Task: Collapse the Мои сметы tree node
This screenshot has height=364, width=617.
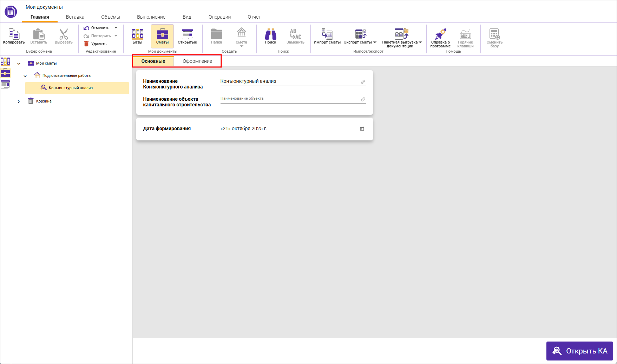Action: 19,64
